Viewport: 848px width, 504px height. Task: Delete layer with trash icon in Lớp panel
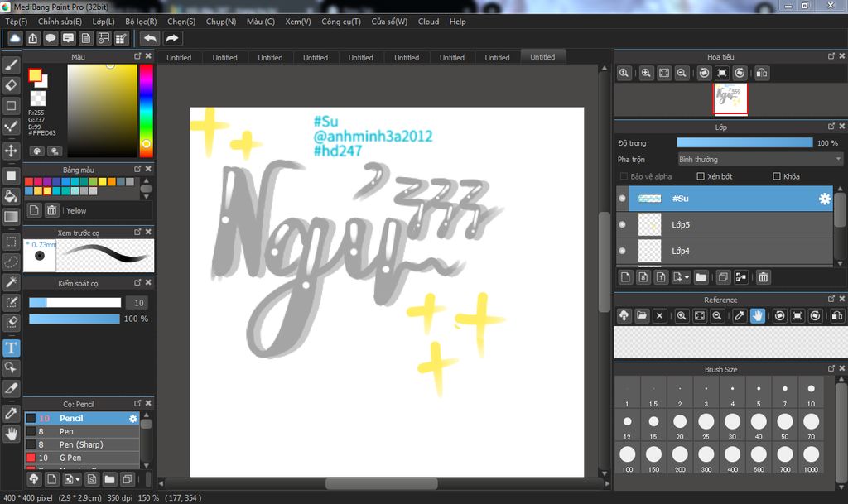tap(764, 277)
